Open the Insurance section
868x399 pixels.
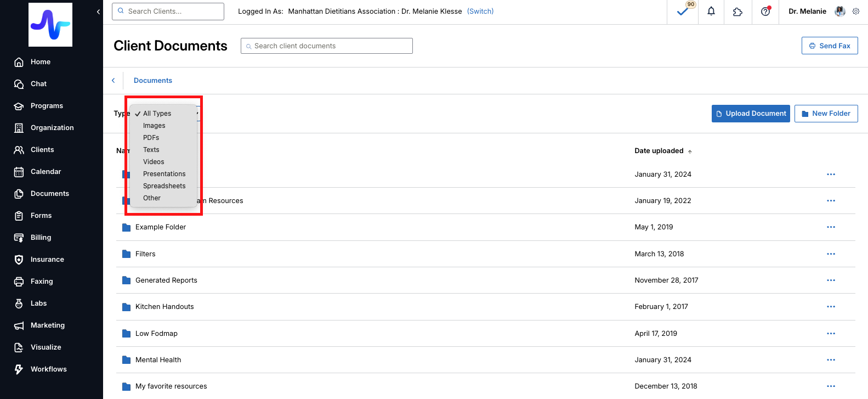tap(47, 260)
